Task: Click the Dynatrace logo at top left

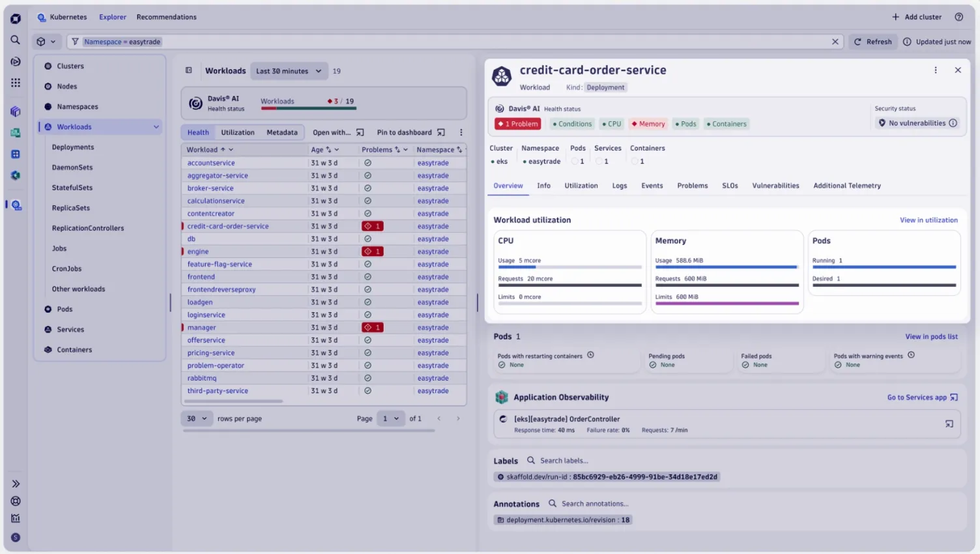Action: (x=16, y=19)
